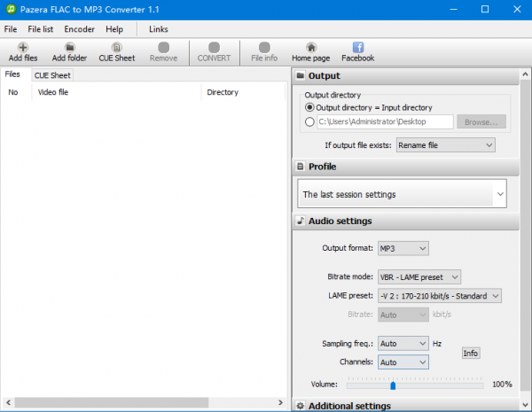This screenshot has width=532, height=412.
Task: Open the Bitrate Auto dropdown
Action: click(403, 315)
